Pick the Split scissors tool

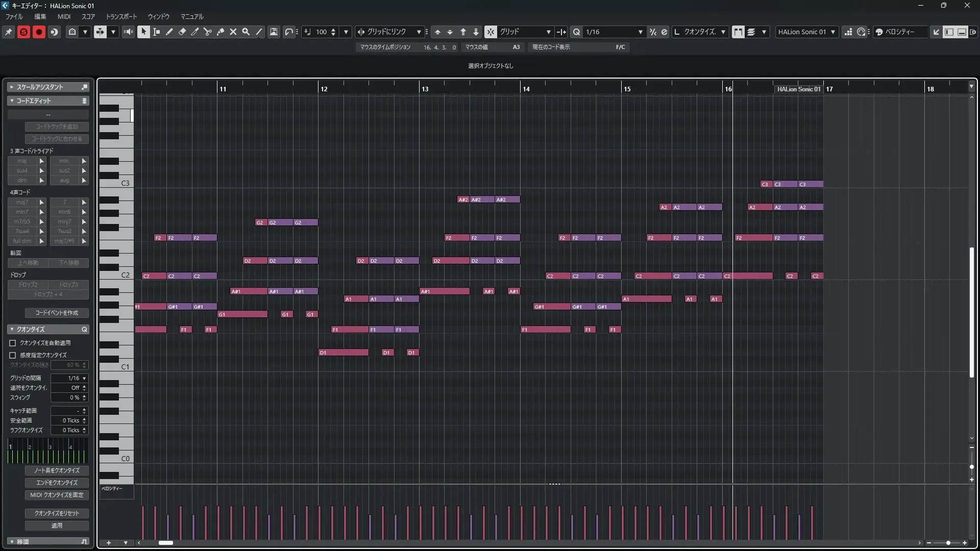click(208, 32)
